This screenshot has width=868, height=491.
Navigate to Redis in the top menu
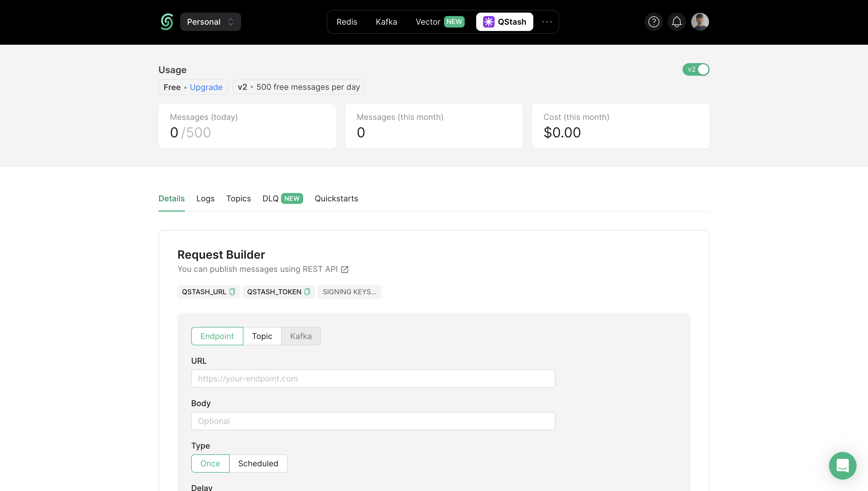[x=346, y=22]
